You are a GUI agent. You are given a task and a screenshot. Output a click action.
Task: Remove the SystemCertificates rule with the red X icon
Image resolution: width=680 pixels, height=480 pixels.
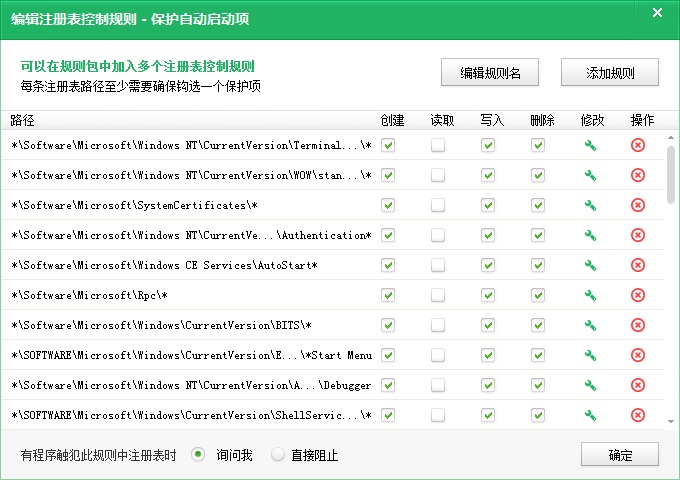(x=638, y=206)
